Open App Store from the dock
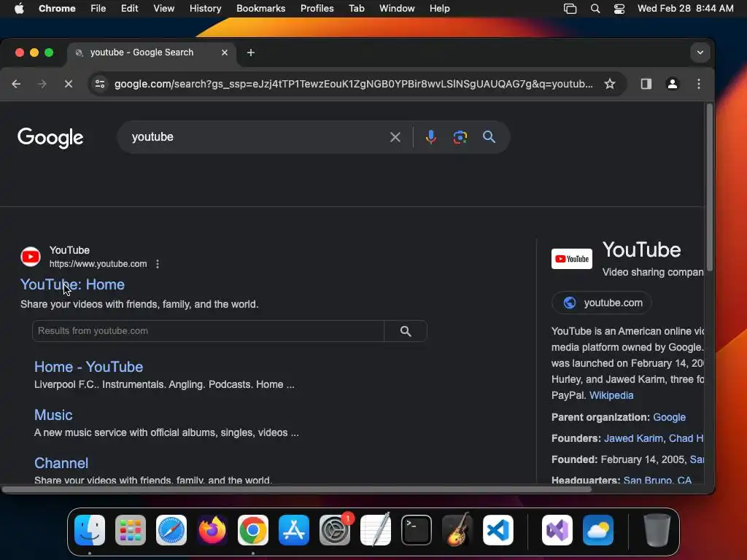This screenshot has height=560, width=747. (293, 530)
